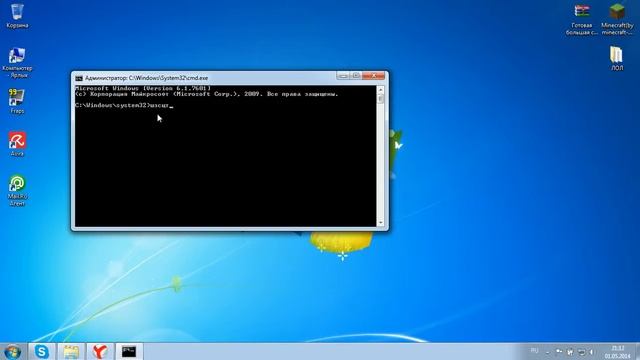Select the Computer shortcut desktop icon
640x360 pixels.
click(x=17, y=62)
